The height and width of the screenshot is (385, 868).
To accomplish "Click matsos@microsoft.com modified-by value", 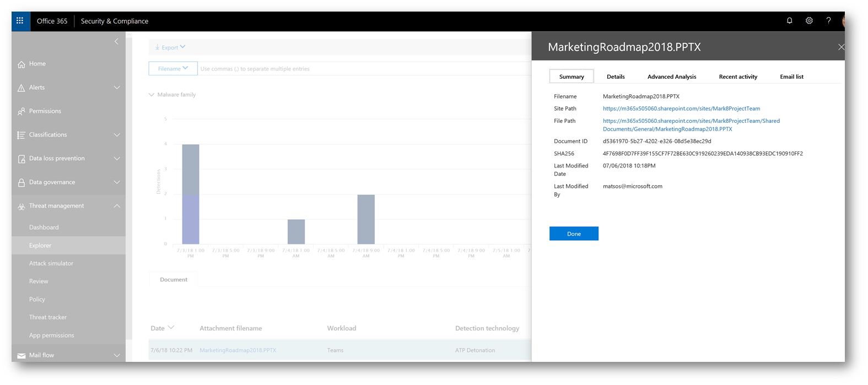I will 633,186.
